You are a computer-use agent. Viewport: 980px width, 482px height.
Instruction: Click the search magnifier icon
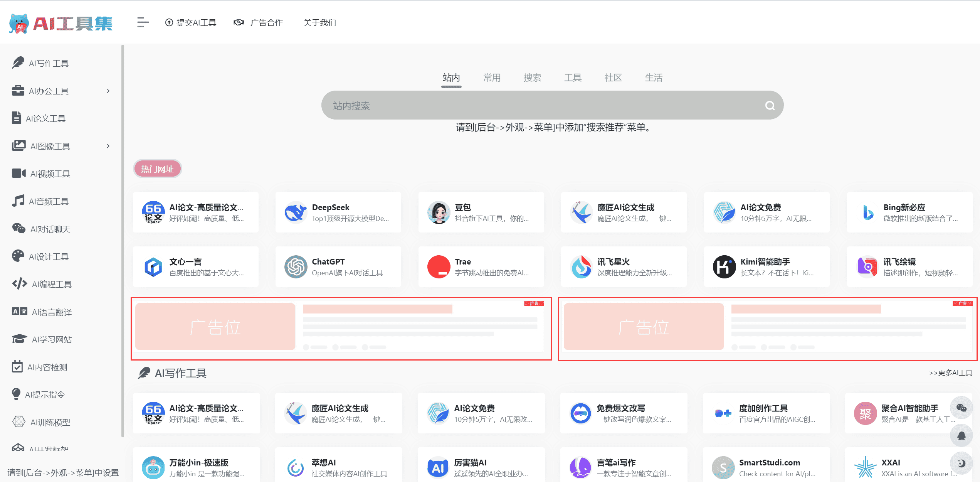coord(770,106)
